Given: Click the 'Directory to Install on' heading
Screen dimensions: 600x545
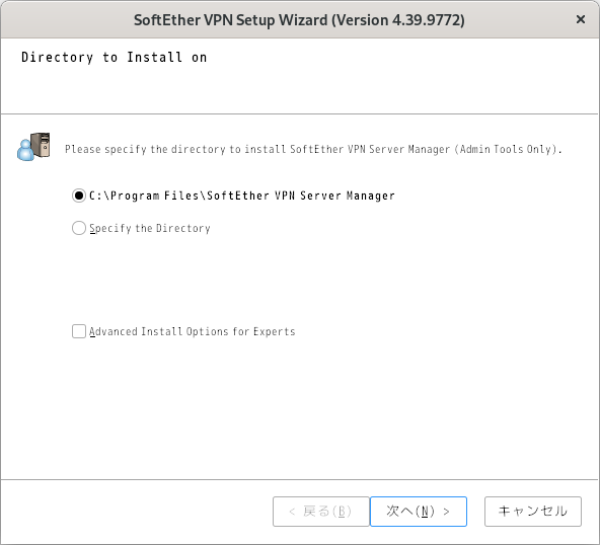Looking at the screenshot, I should [114, 57].
